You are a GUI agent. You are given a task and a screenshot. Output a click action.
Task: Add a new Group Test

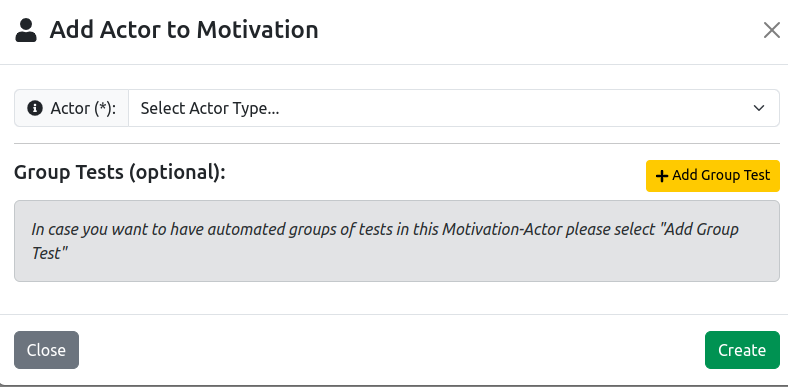click(713, 176)
